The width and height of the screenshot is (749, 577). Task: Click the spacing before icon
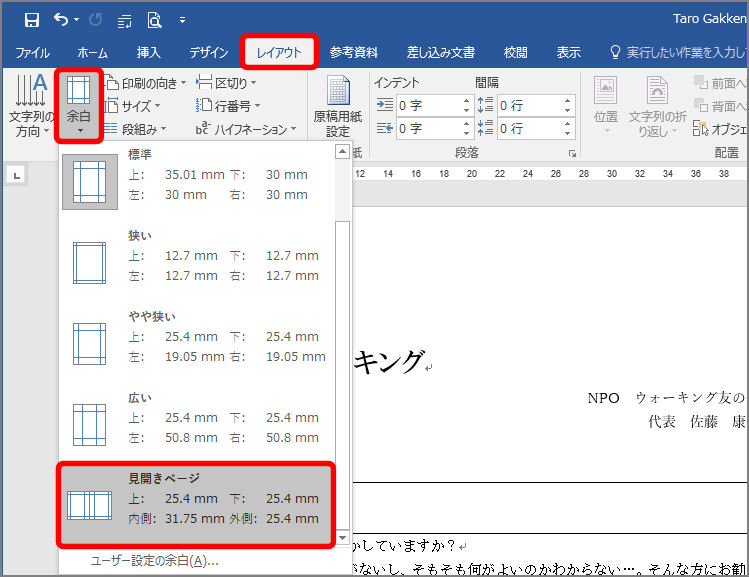485,105
